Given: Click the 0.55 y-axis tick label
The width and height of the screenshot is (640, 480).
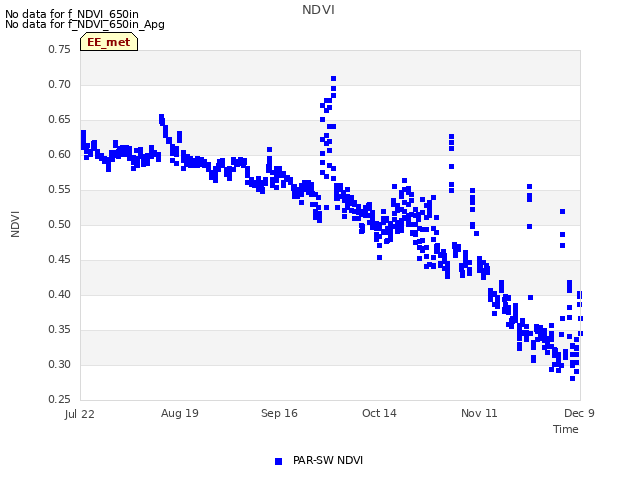Looking at the screenshot, I should pos(60,189).
